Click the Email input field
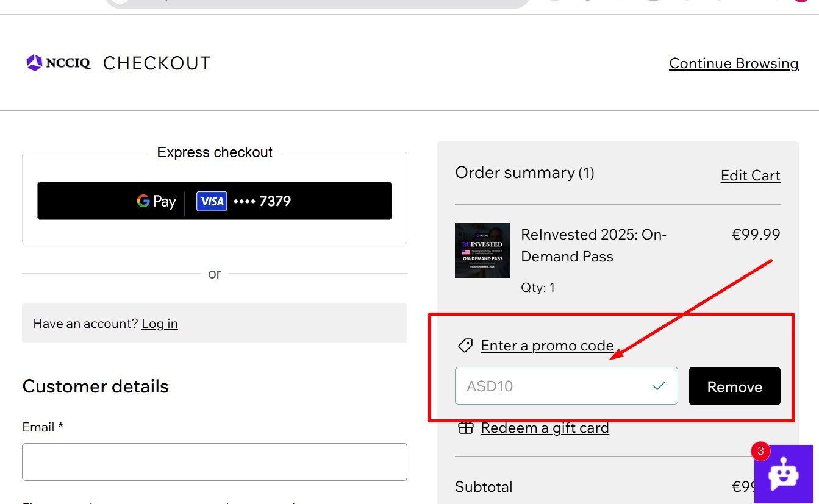The image size is (819, 504). point(215,462)
